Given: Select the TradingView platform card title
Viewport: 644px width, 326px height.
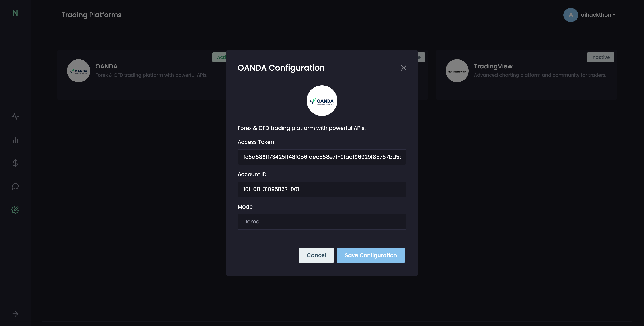Looking at the screenshot, I should 493,66.
